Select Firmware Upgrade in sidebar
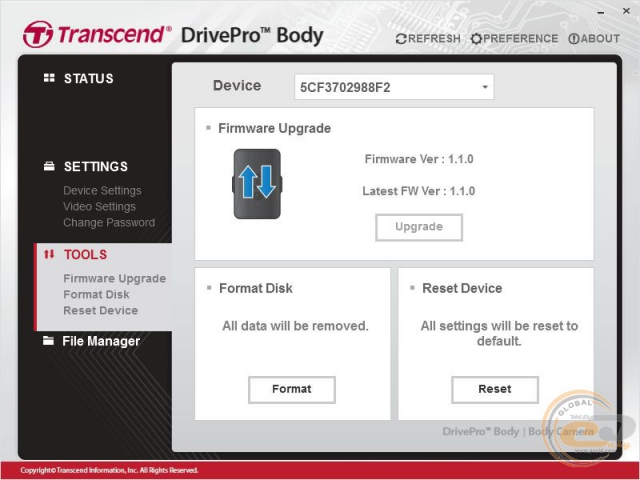 click(115, 278)
